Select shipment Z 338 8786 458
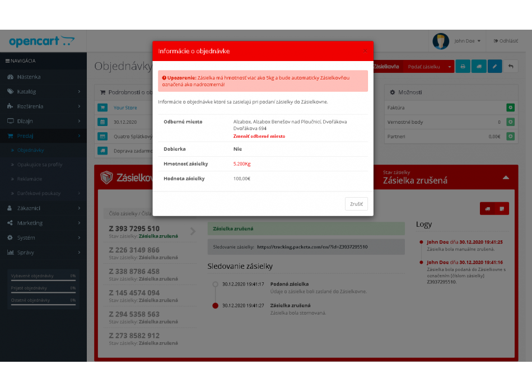The image size is (532, 392). coord(150,274)
